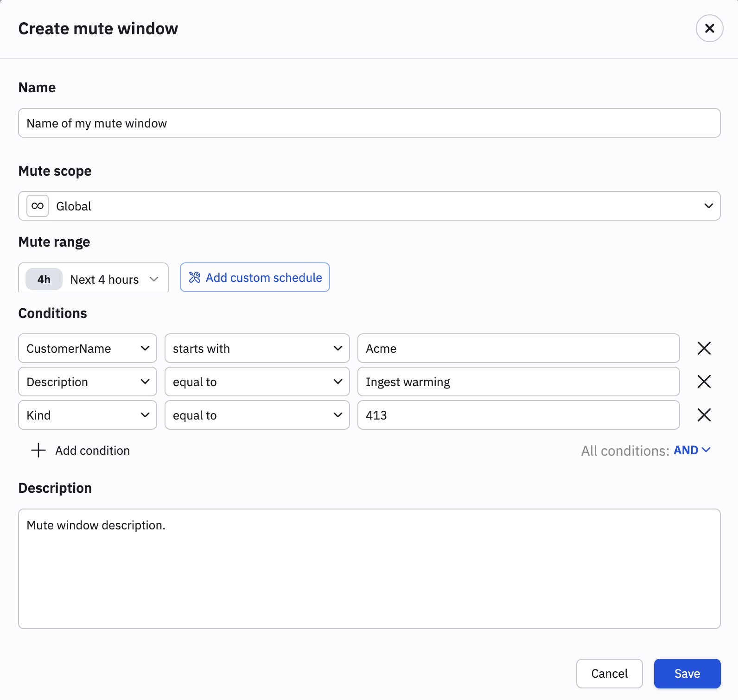Remove the Kind condition row

[x=704, y=415]
